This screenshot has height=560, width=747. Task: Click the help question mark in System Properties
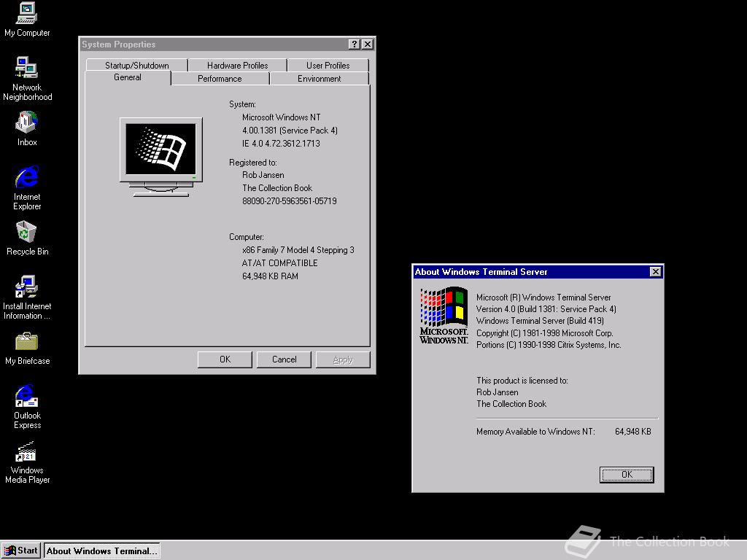coord(354,44)
